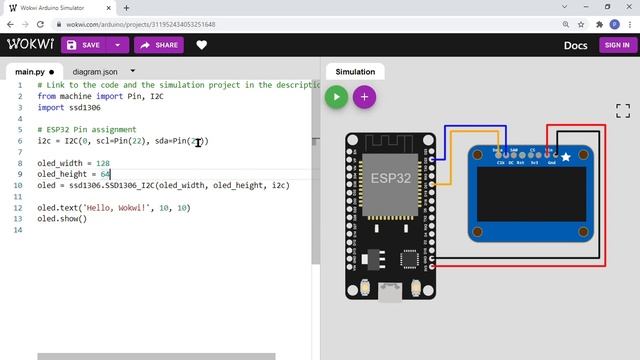
Task: Save the project
Action: coord(83,45)
